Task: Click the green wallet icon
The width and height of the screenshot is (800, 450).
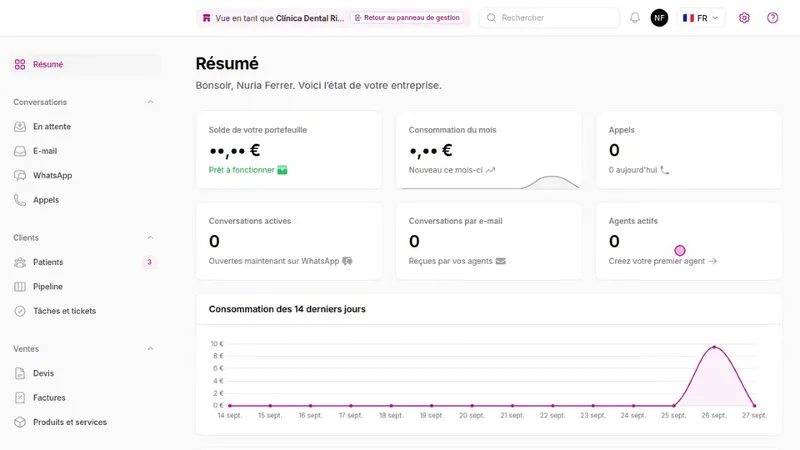Action: 282,170
